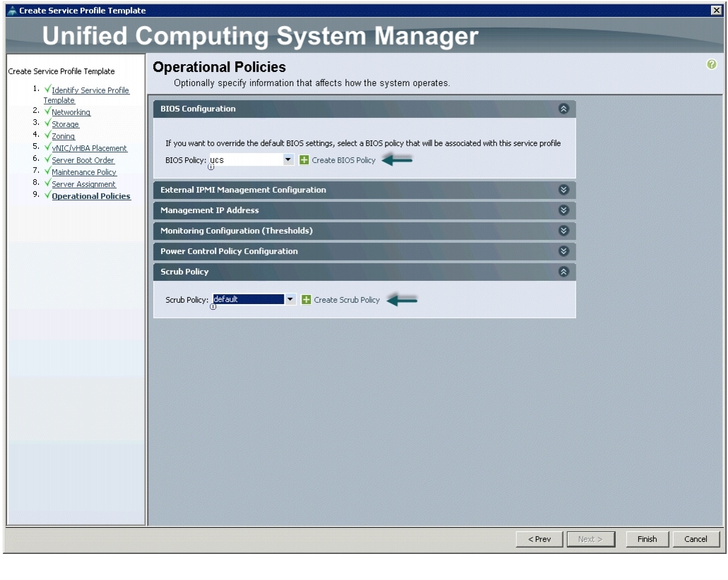Viewport: 728px width, 580px height.
Task: Jump to the Server Boot Order step
Action: pos(83,160)
